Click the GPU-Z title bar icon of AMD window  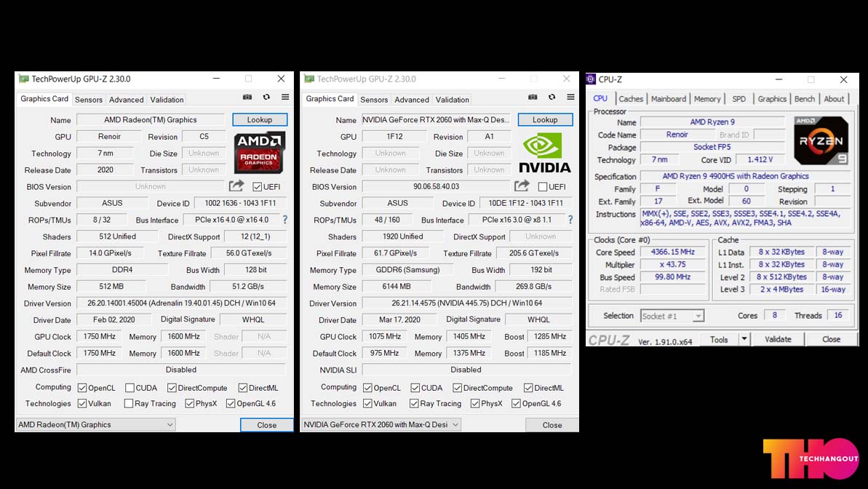click(x=24, y=79)
